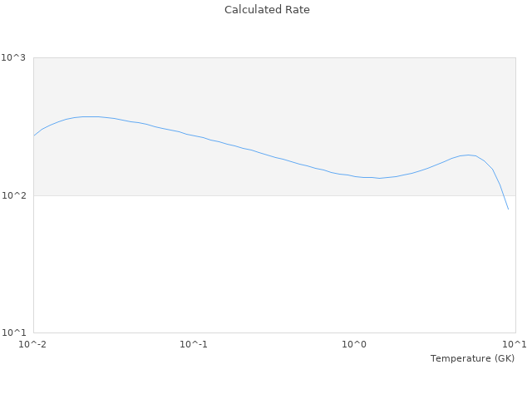Click the 10^1 label on the y-axis
532x399 pixels.
point(17,333)
